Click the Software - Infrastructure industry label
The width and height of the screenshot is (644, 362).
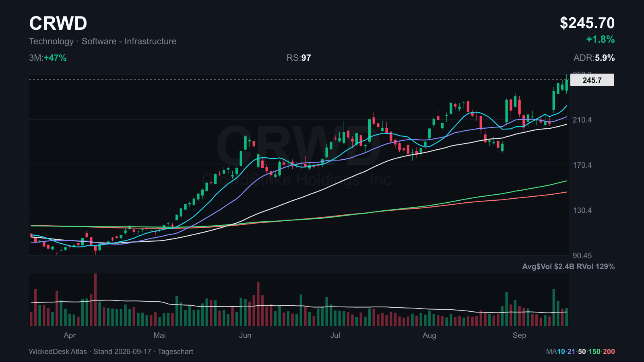(x=129, y=41)
